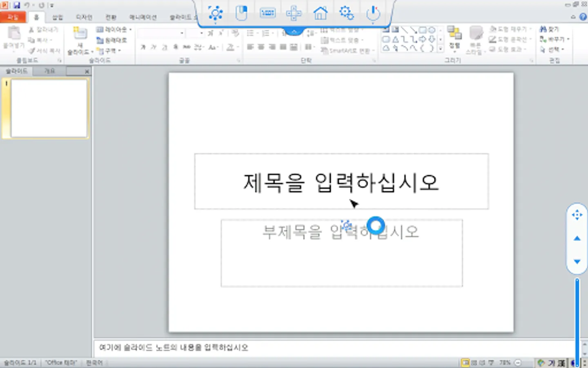The height and width of the screenshot is (368, 588).
Task: Click the zoom out minus button in the status bar
Action: click(518, 363)
